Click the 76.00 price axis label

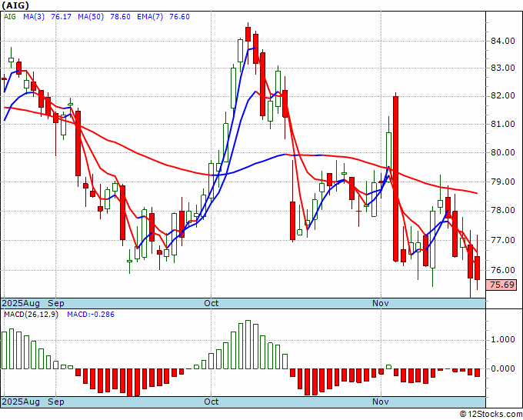[503, 270]
